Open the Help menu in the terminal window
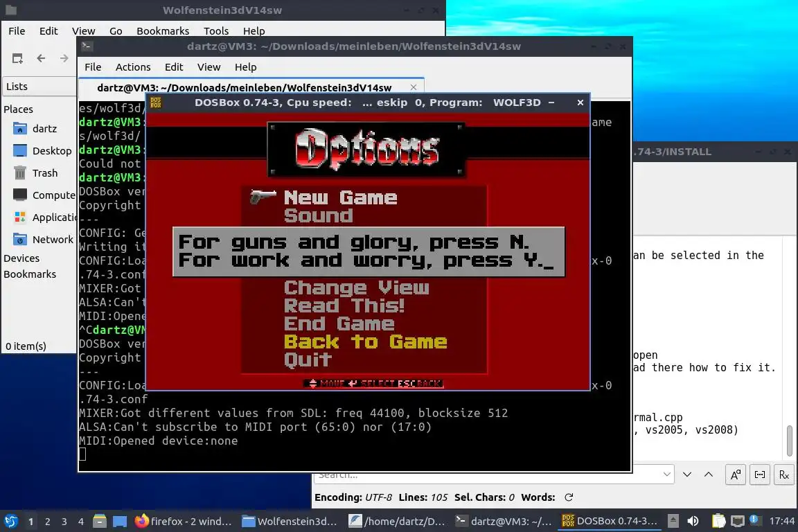Image resolution: width=798 pixels, height=532 pixels. tap(245, 67)
